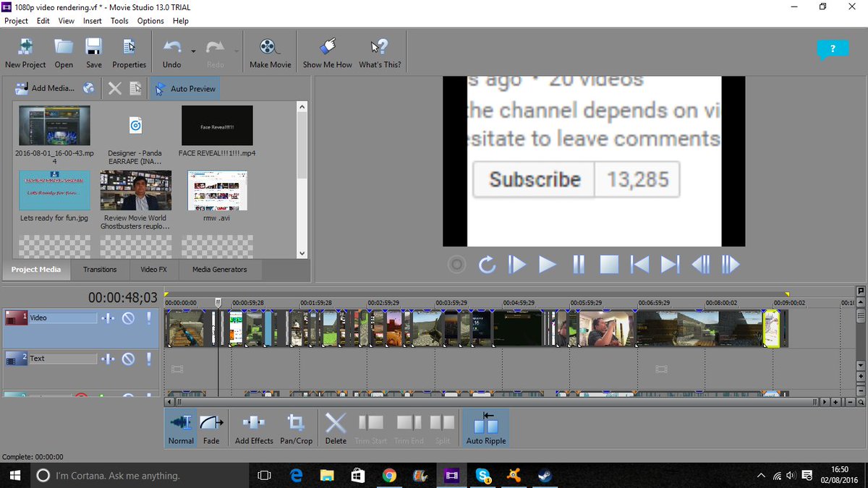This screenshot has width=868, height=488.
Task: Click the Add Media button
Action: [x=45, y=88]
